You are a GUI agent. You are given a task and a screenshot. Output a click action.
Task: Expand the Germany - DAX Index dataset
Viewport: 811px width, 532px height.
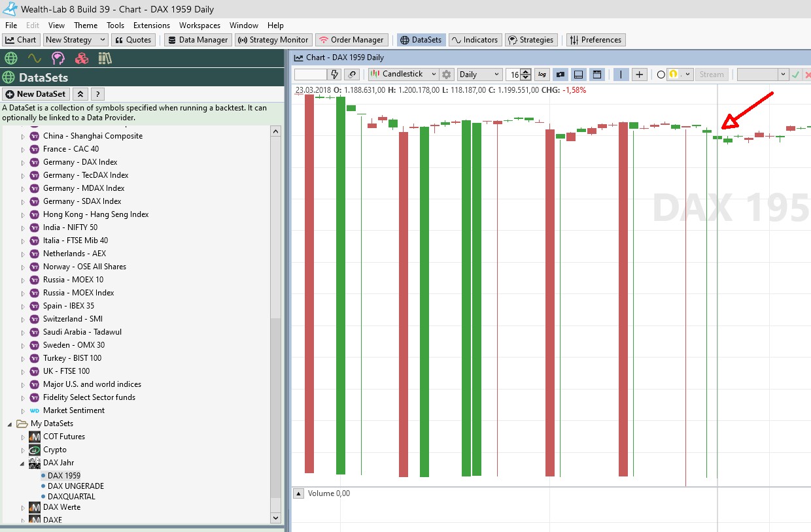point(23,162)
